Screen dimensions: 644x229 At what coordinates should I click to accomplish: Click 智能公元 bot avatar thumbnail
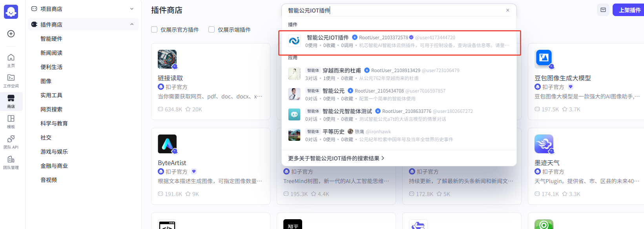[294, 94]
